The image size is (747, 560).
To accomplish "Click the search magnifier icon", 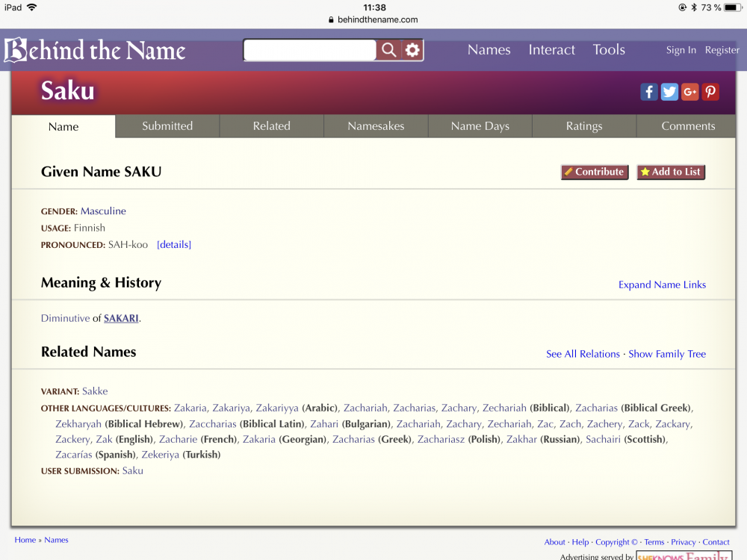I will (x=389, y=50).
